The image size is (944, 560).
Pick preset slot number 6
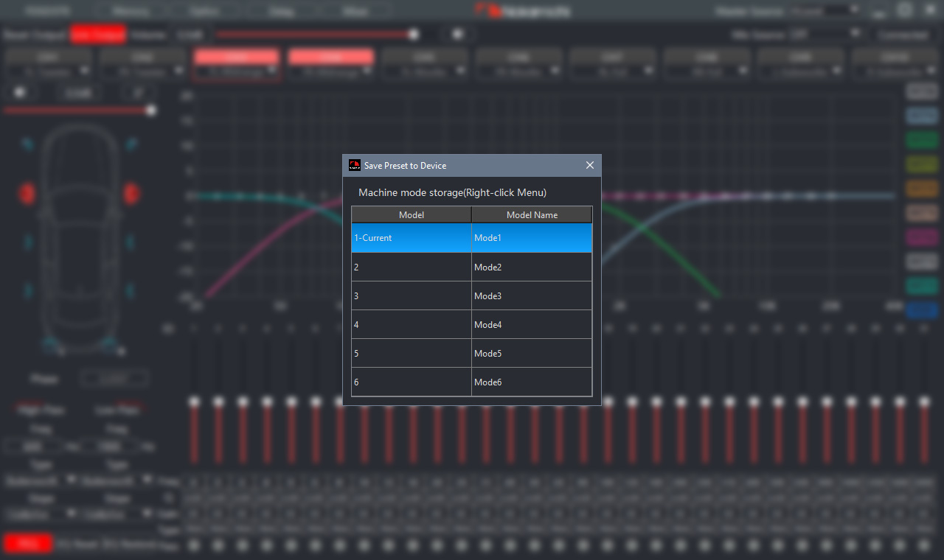[x=411, y=382]
